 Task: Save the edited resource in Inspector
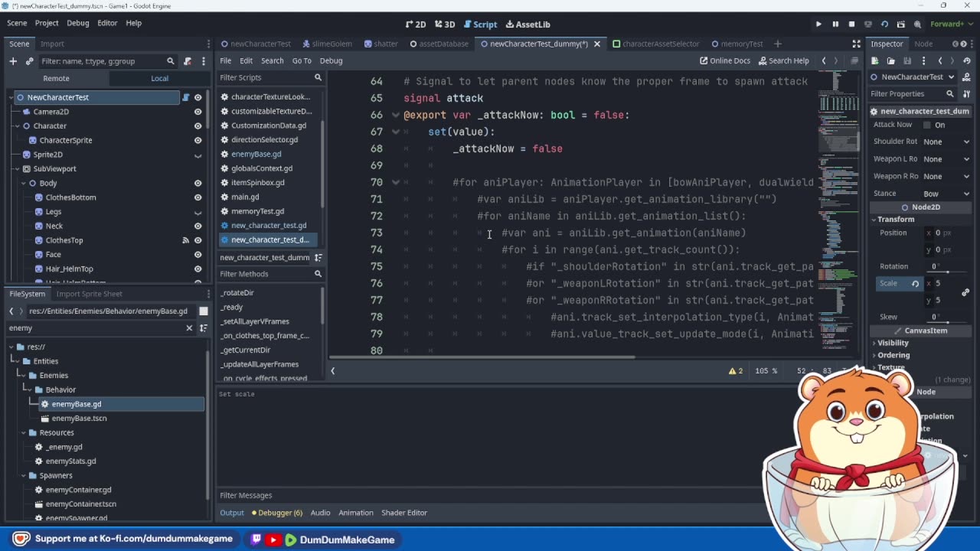[x=906, y=60]
